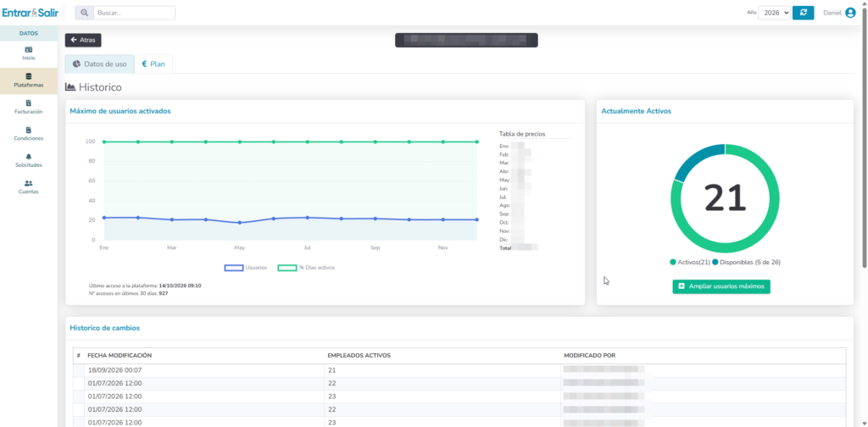Toggle the % Días activos legend series
This screenshot has width=868, height=427.
click(306, 268)
